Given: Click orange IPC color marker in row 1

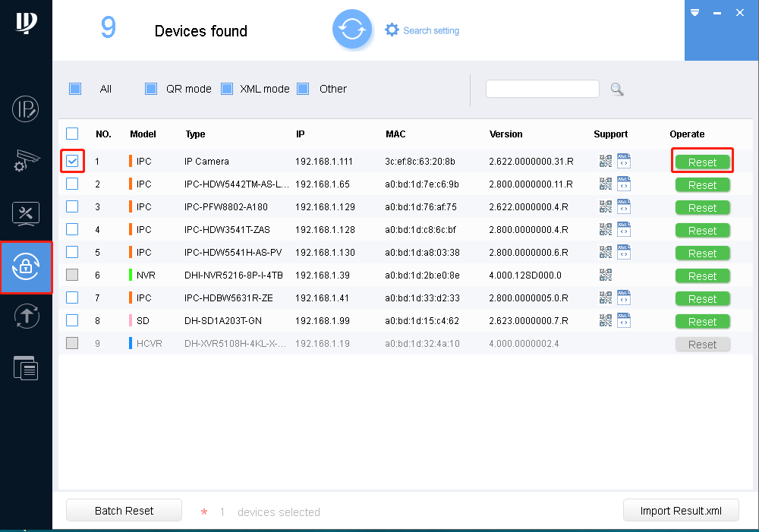Looking at the screenshot, I should point(131,161).
